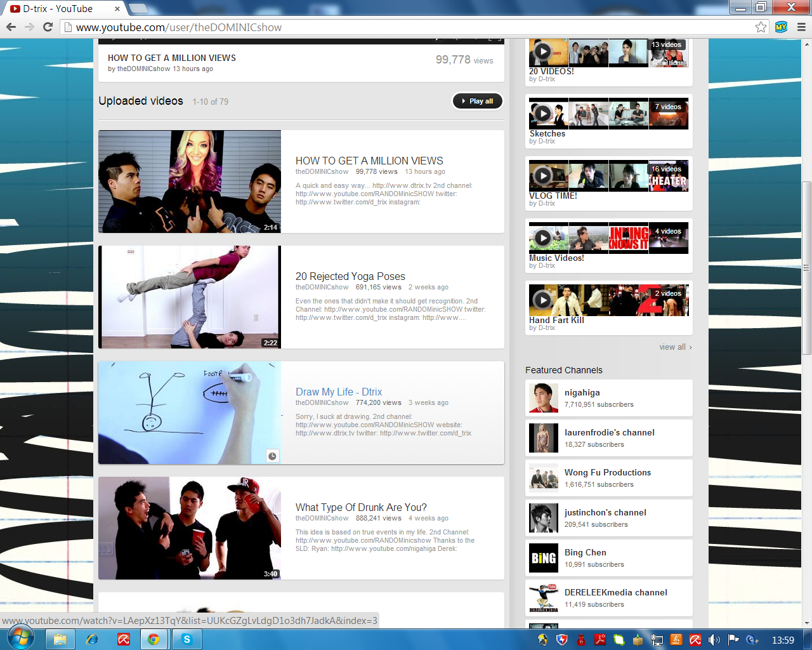The height and width of the screenshot is (650, 812).
Task: Click the Action Center flag tray icon
Action: [x=733, y=640]
